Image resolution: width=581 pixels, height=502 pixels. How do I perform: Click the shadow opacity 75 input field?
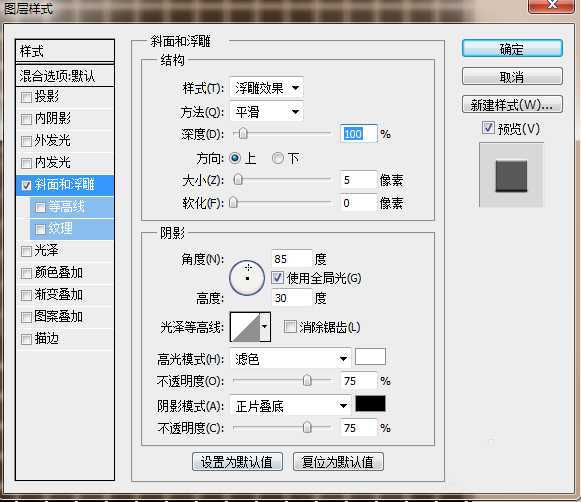(358, 428)
